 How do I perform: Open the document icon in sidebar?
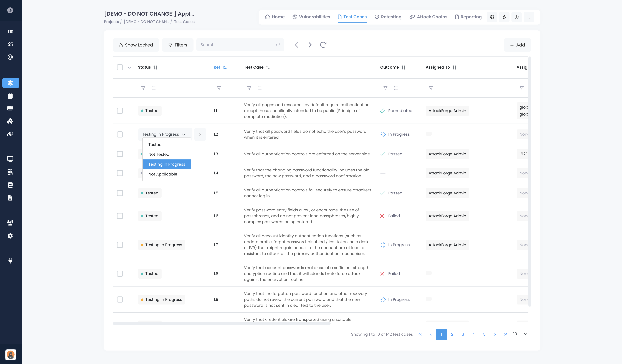(x=10, y=198)
